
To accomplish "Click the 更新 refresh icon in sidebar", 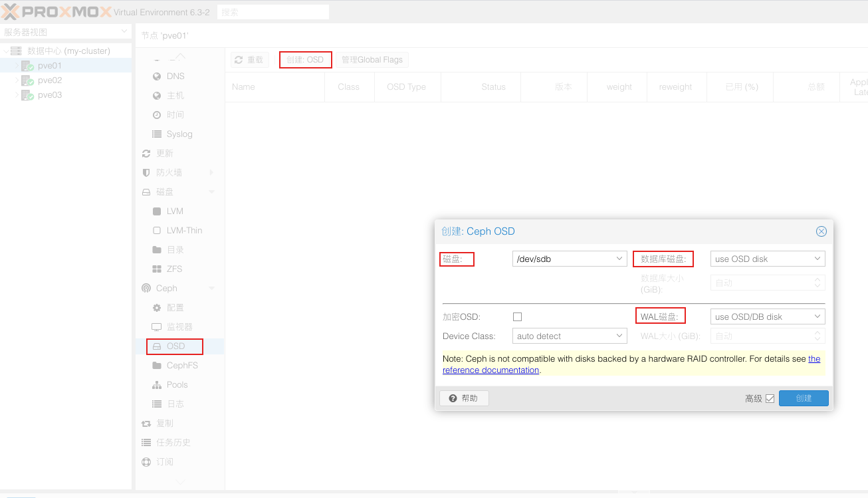I will pos(146,154).
